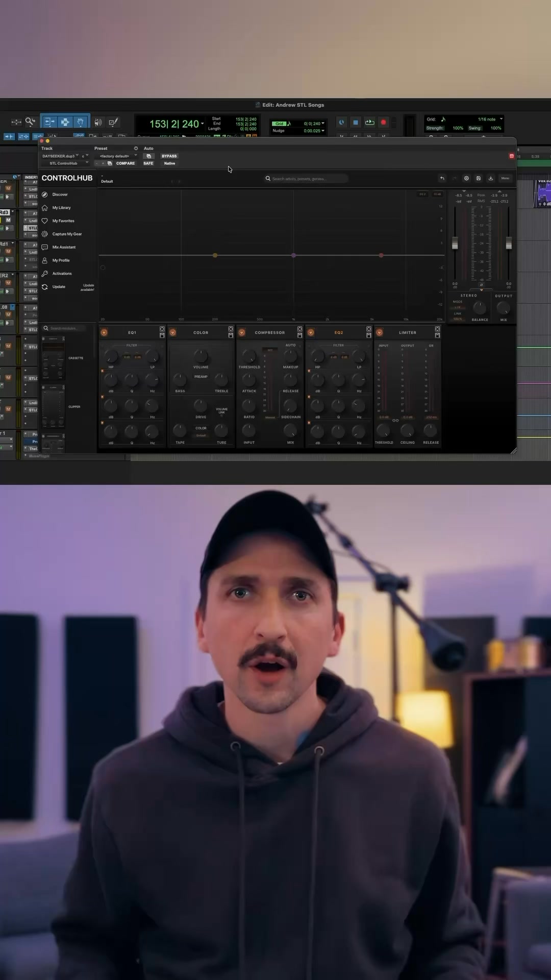Open Activations in sidebar

tap(62, 274)
